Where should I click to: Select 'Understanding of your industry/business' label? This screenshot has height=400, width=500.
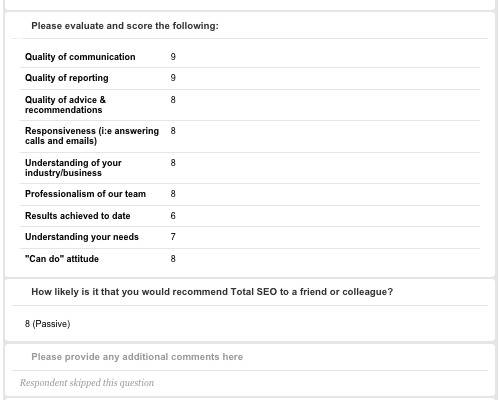(x=73, y=168)
